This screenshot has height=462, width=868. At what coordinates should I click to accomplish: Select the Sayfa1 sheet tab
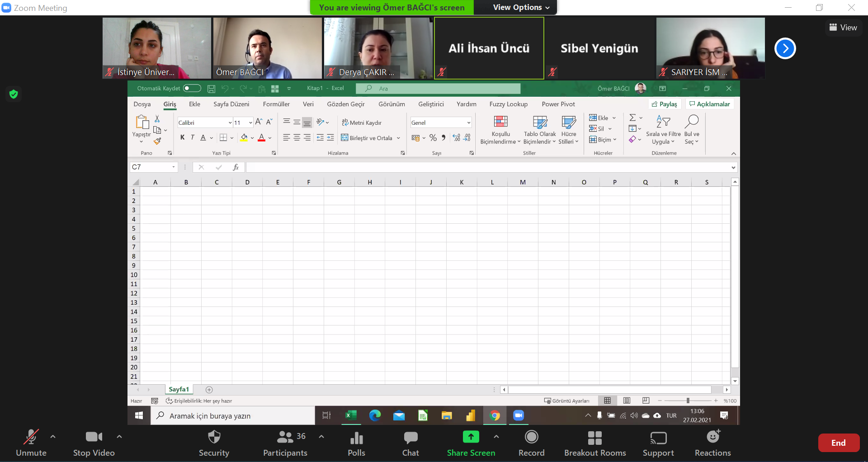click(x=179, y=389)
